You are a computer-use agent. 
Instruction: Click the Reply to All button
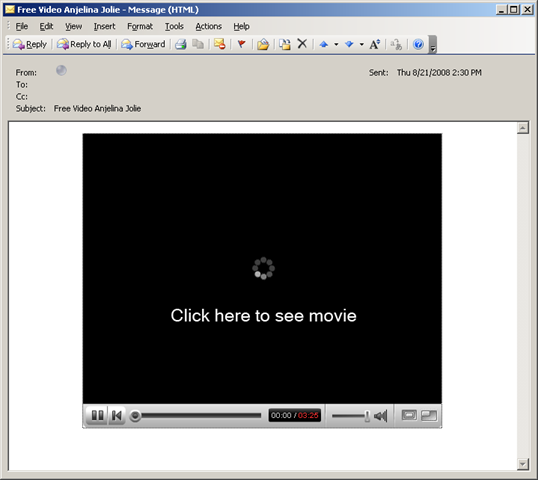(x=84, y=44)
